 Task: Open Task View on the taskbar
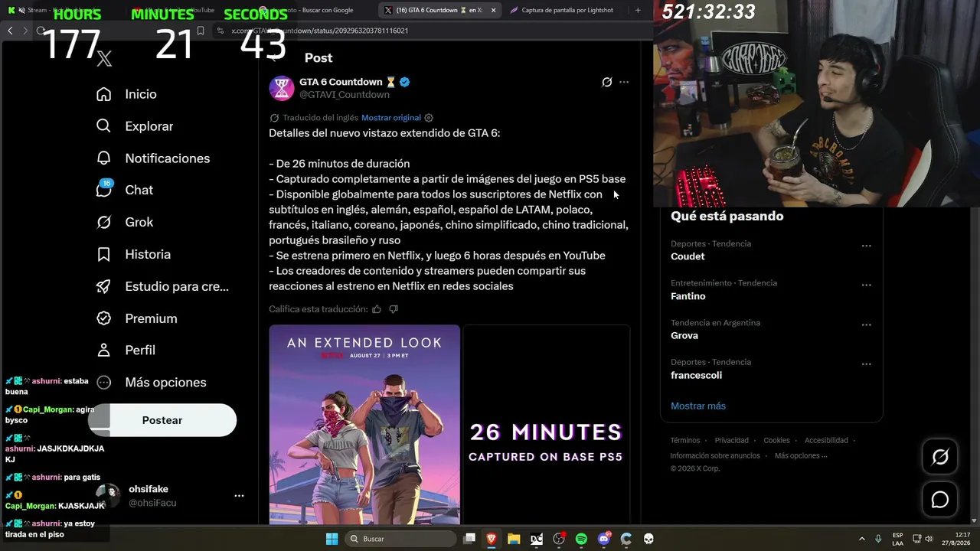pos(469,539)
